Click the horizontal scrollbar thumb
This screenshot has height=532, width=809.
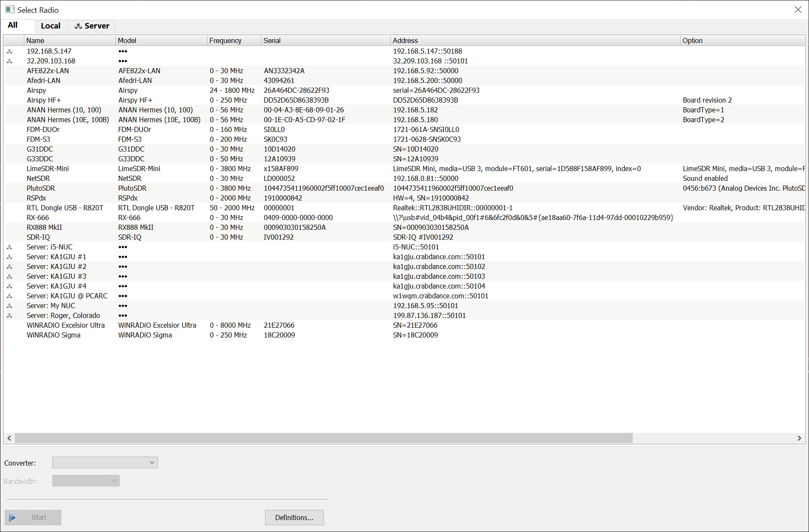click(323, 438)
